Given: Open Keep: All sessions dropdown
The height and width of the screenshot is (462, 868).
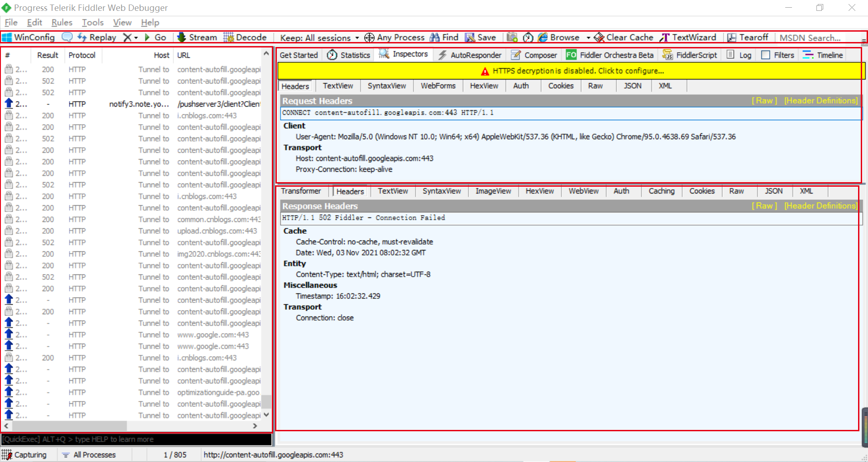Looking at the screenshot, I should point(319,38).
